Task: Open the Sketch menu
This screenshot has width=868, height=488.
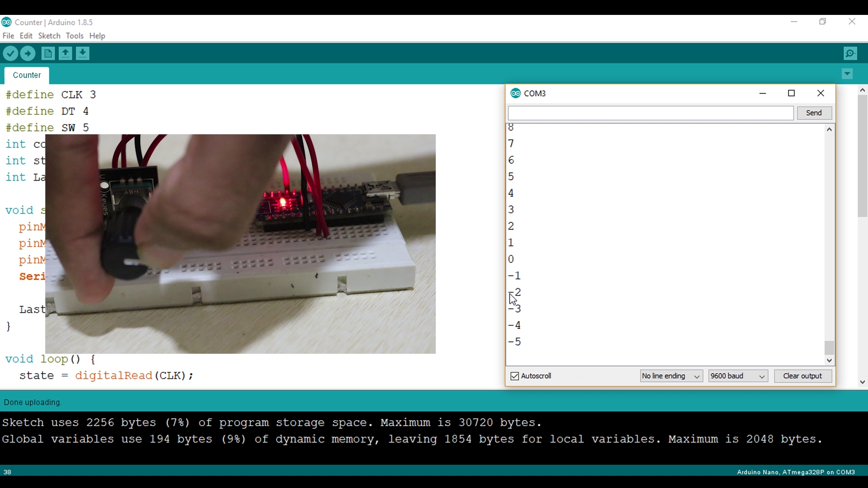Action: coord(49,36)
